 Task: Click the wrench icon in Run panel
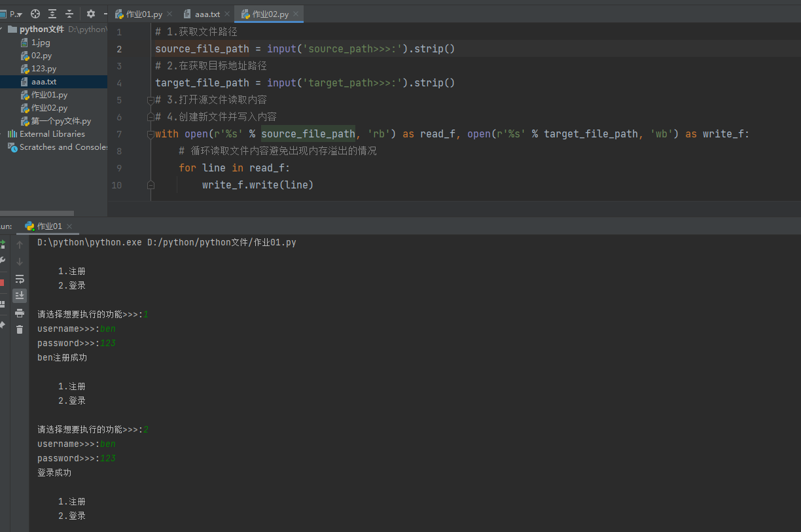2,261
